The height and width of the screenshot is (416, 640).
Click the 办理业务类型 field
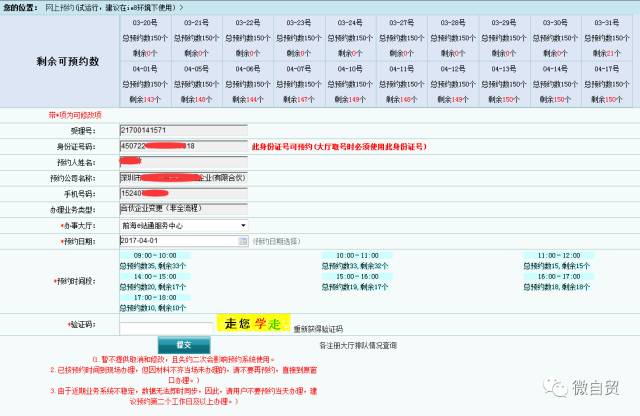(x=181, y=209)
